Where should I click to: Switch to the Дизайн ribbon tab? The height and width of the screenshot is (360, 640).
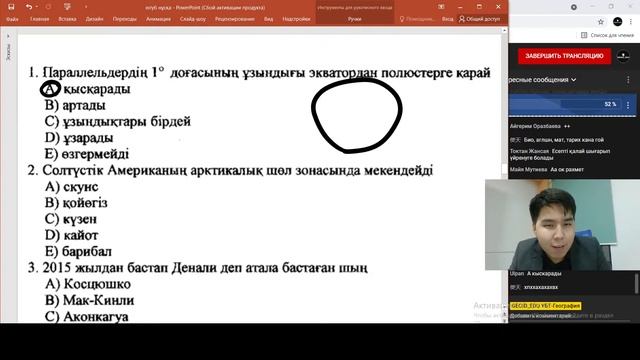[x=94, y=19]
